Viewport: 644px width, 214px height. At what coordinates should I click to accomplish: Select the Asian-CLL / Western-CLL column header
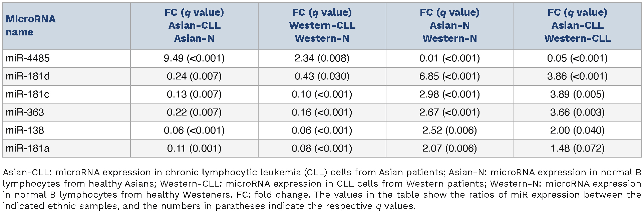click(577, 26)
